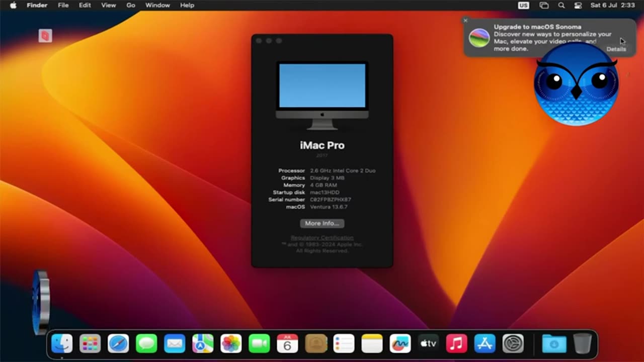
Task: Launch Music app from Dock
Action: [457, 344]
